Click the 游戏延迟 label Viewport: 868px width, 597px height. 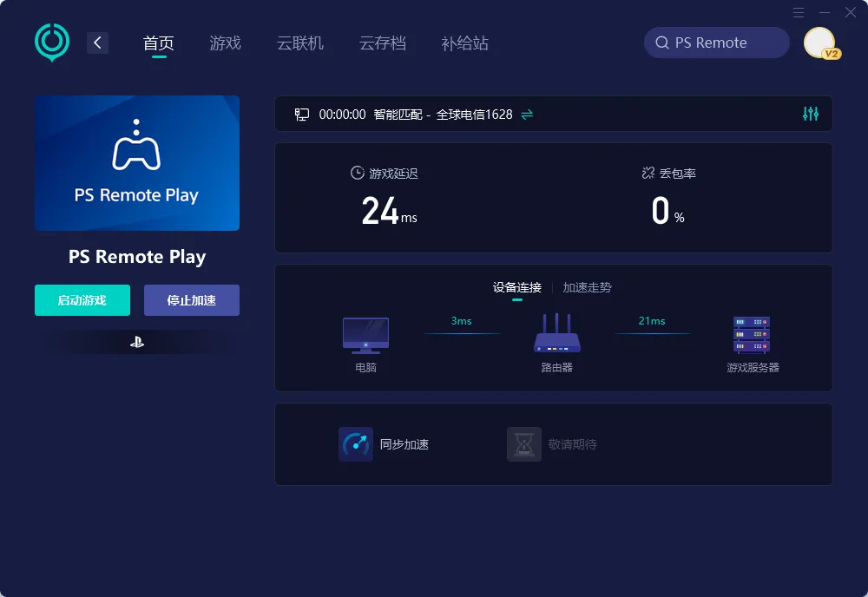pos(393,174)
